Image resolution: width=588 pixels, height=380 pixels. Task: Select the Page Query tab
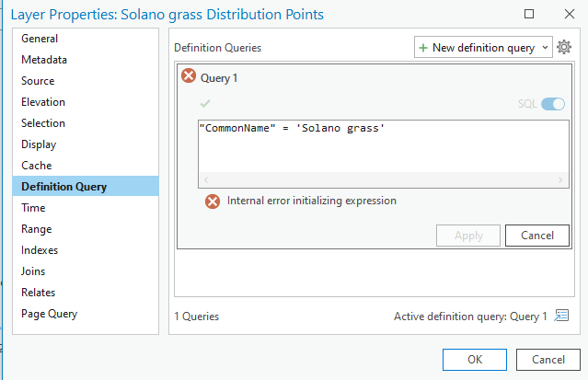pos(50,314)
